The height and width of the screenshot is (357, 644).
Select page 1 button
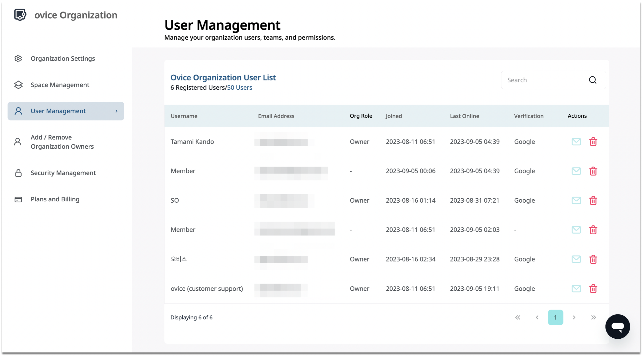[x=555, y=318]
